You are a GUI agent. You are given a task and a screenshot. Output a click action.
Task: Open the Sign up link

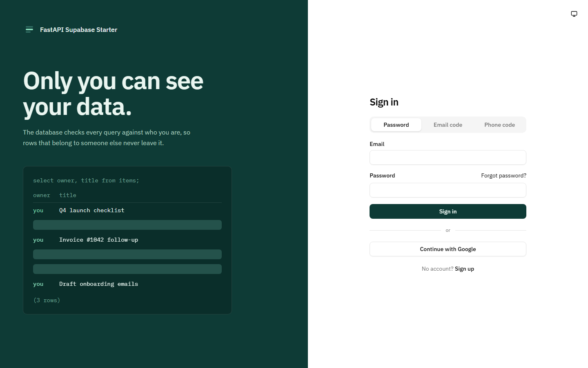click(464, 269)
